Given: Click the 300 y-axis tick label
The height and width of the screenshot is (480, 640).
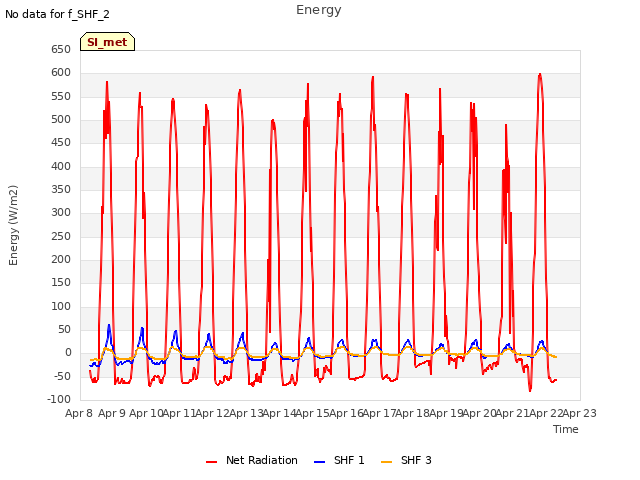Looking at the screenshot, I should coord(61,213).
